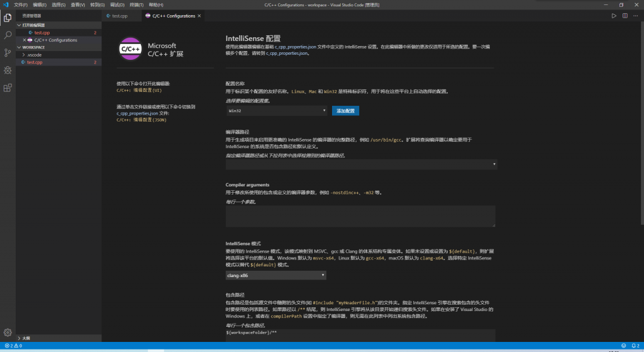Viewport: 644px width, 352px height.
Task: Open the Debug view in activity bar
Action: (8, 71)
